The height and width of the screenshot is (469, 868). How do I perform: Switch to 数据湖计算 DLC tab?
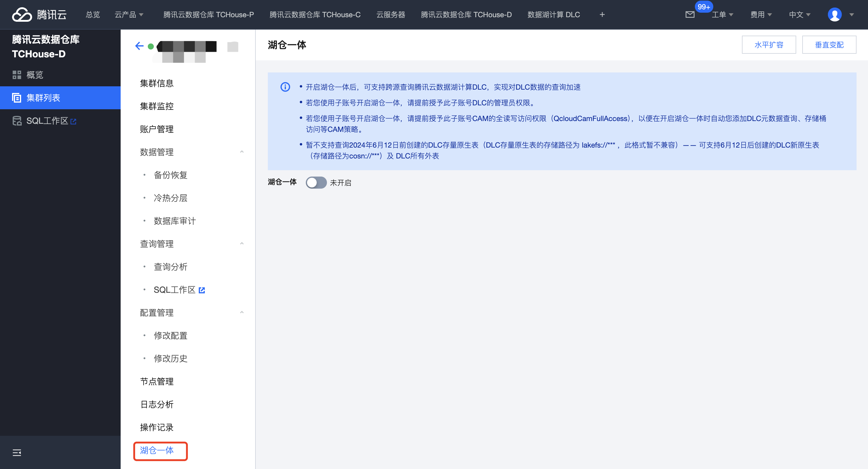coord(553,14)
